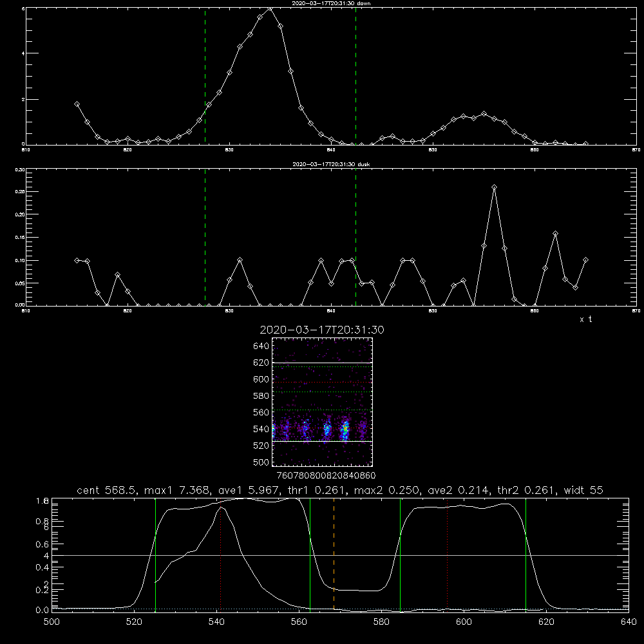Click the "ave2 0.214" value

point(459,490)
